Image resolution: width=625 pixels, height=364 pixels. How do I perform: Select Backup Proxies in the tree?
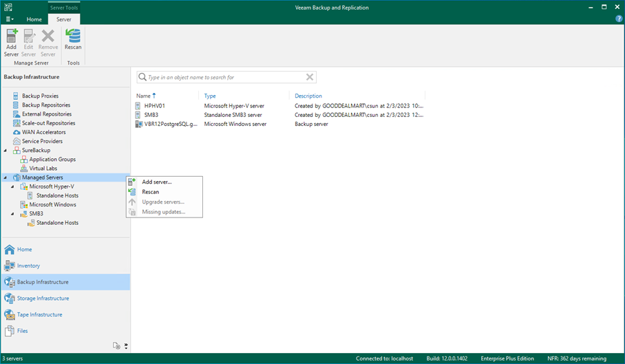pyautogui.click(x=40, y=96)
